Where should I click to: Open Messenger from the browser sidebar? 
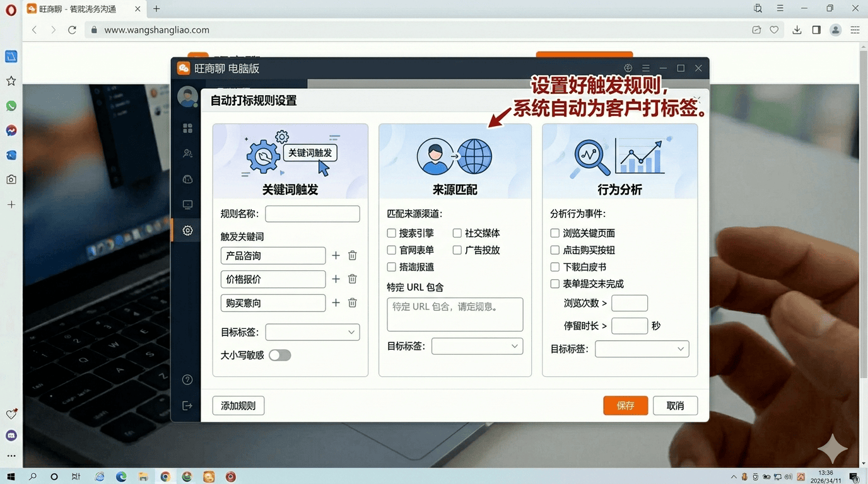point(10,130)
